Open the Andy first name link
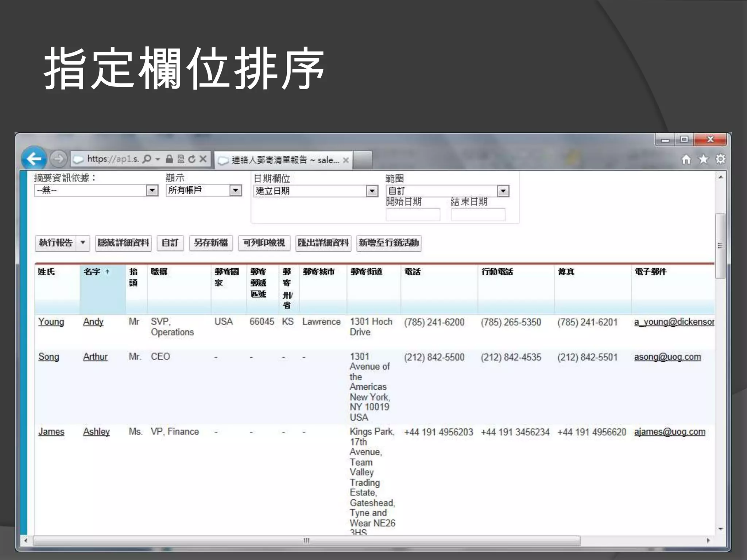 93,322
